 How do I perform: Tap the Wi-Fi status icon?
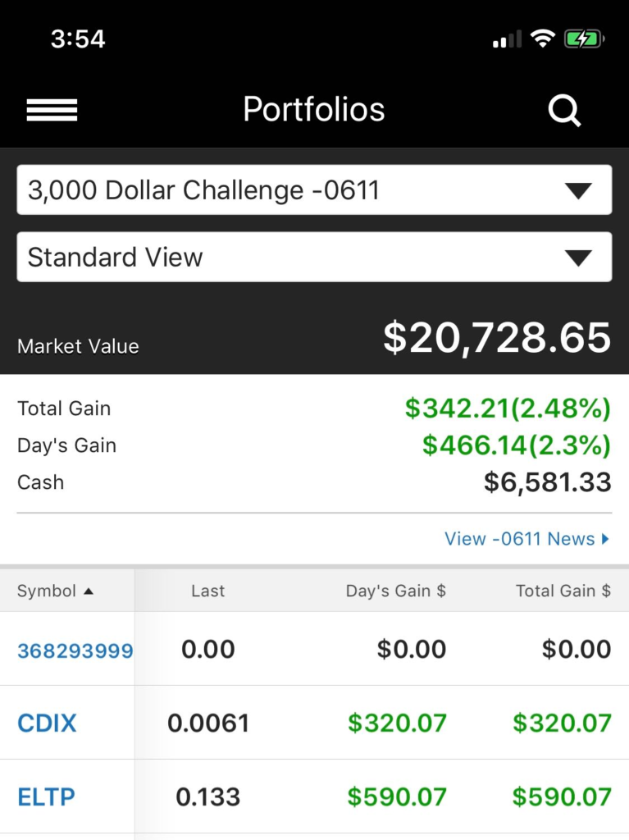pyautogui.click(x=543, y=39)
